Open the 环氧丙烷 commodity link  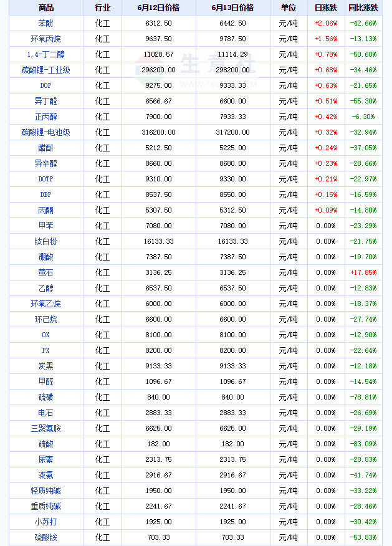click(x=45, y=39)
